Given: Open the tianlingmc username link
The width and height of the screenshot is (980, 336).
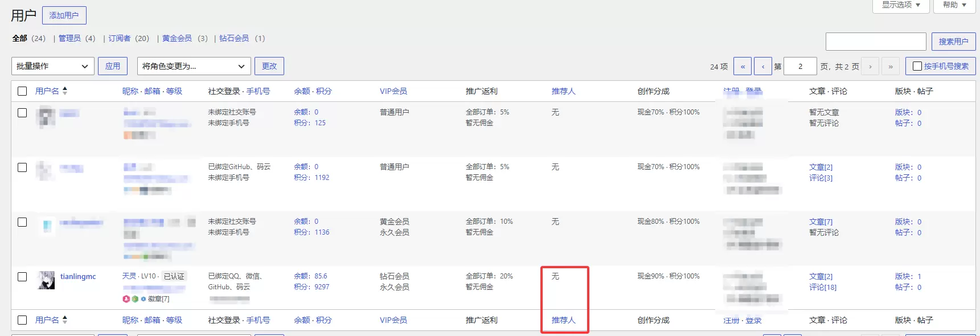Looking at the screenshot, I should point(78,276).
